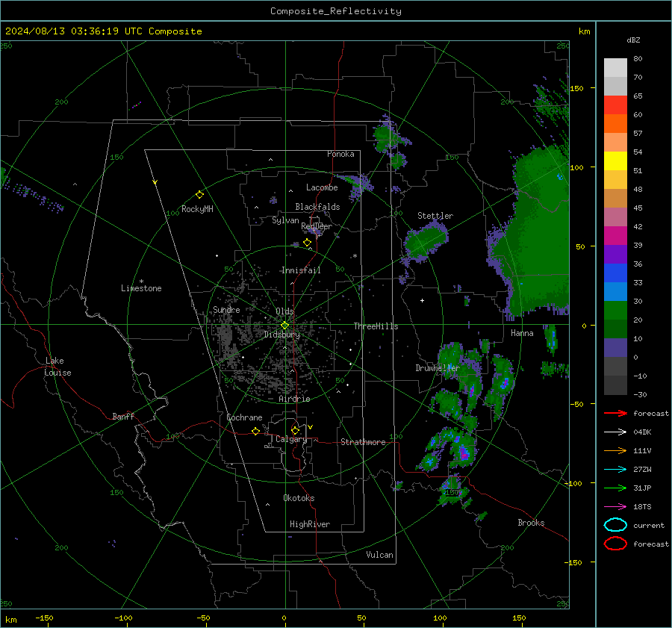Click the Lacombe city label
672x628 pixels.
coord(322,187)
